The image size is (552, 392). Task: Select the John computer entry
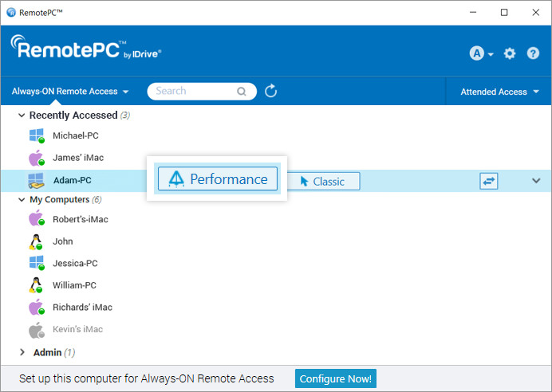coord(63,241)
